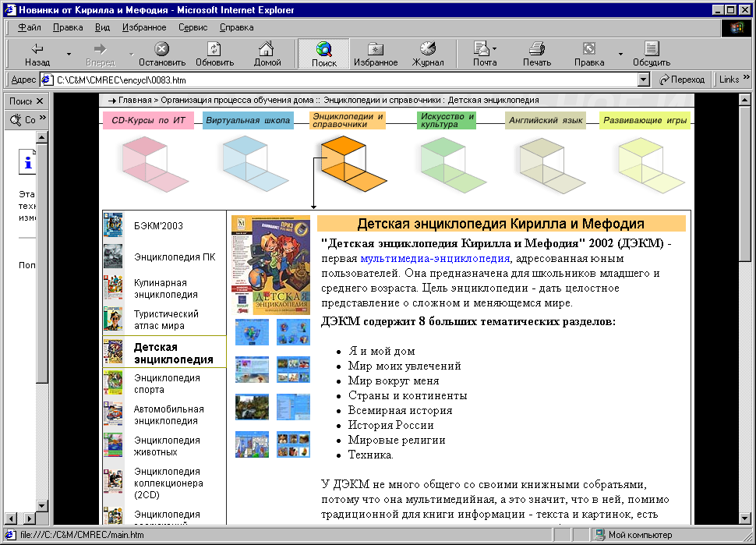Select Энциклопедия ПК in the list

(x=175, y=257)
